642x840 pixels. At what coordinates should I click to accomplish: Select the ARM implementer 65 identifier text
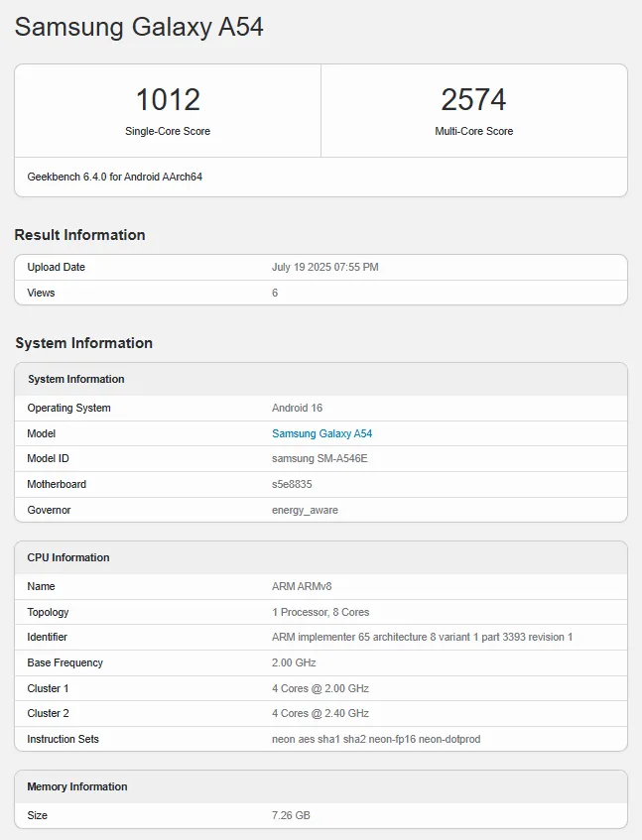pos(423,637)
